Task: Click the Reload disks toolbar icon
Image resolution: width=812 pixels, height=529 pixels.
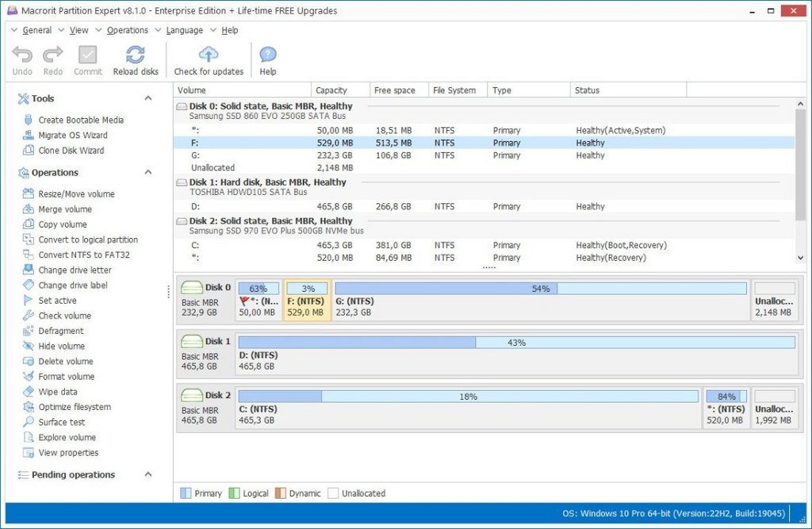Action: point(135,55)
